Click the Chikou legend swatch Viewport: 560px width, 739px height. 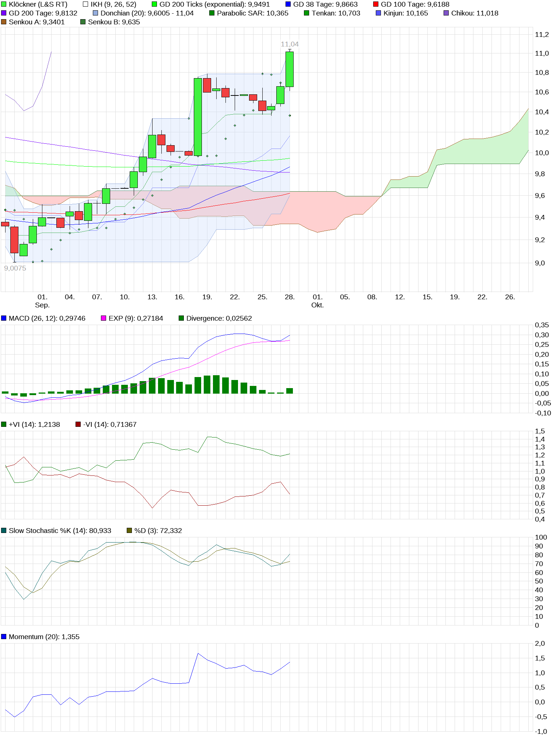point(446,13)
